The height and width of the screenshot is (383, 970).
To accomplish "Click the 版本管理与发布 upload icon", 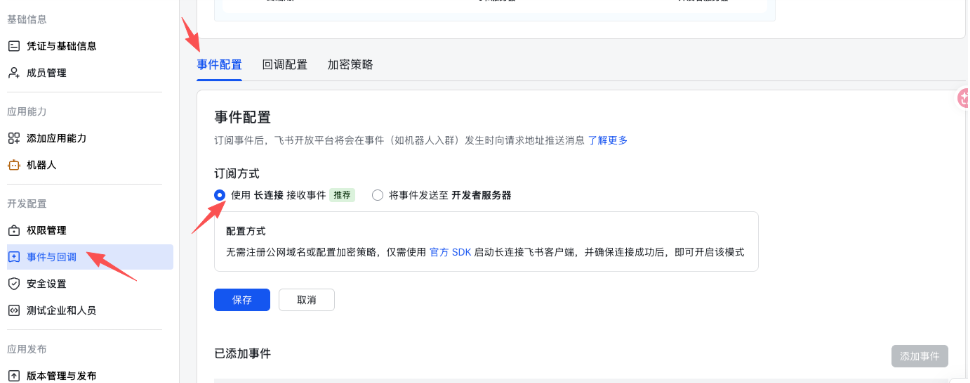I will 14,376.
